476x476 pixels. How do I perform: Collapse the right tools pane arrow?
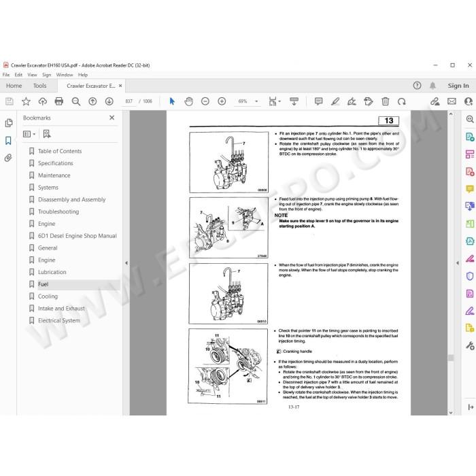click(458, 263)
